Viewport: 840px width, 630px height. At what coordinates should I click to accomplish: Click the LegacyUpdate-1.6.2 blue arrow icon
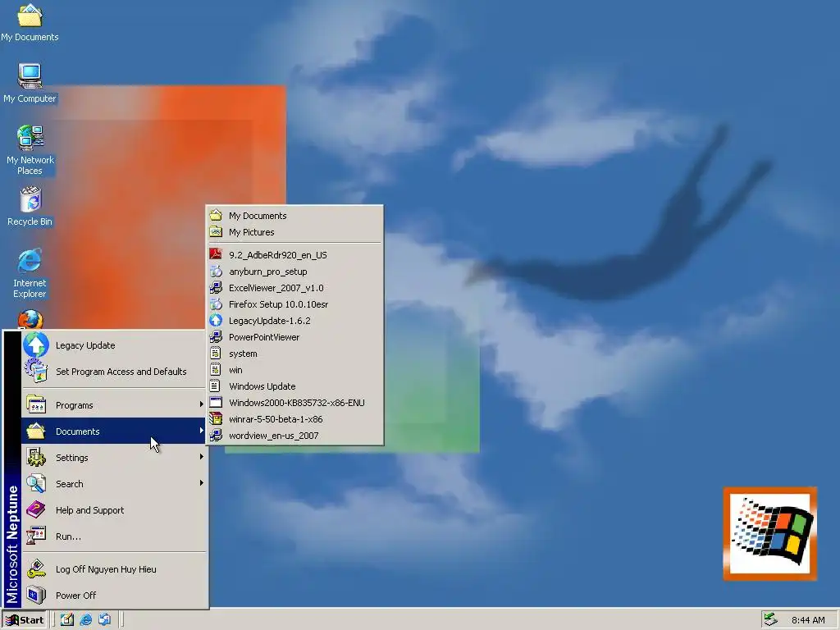tap(216, 321)
